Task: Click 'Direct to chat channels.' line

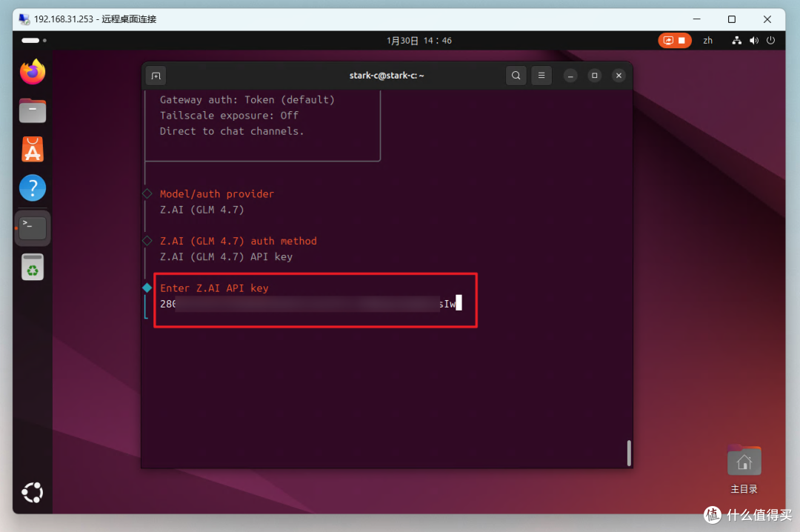Action: coord(232,131)
